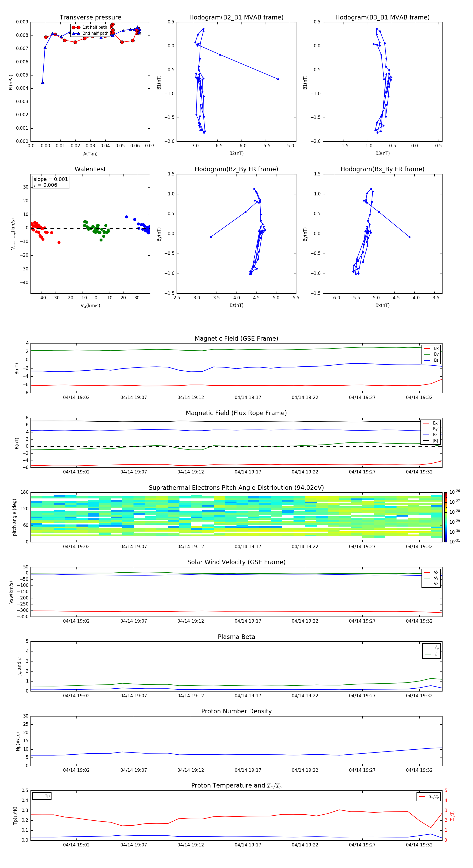Screen dimensions: 473x868
Task: Select the 'Vz' entry in velocity legend
Action: (431, 584)
